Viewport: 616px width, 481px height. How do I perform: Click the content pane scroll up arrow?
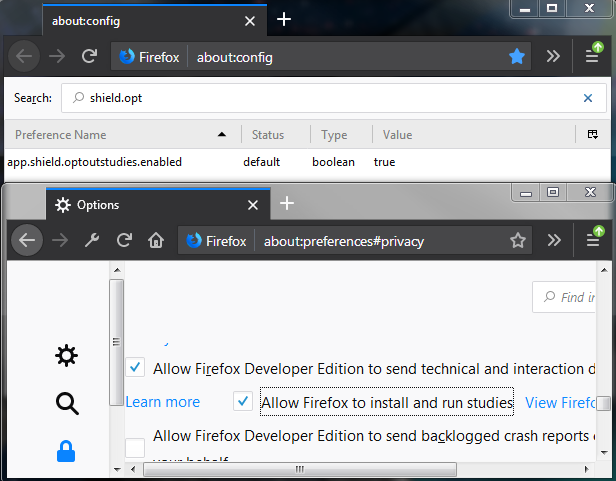point(604,270)
